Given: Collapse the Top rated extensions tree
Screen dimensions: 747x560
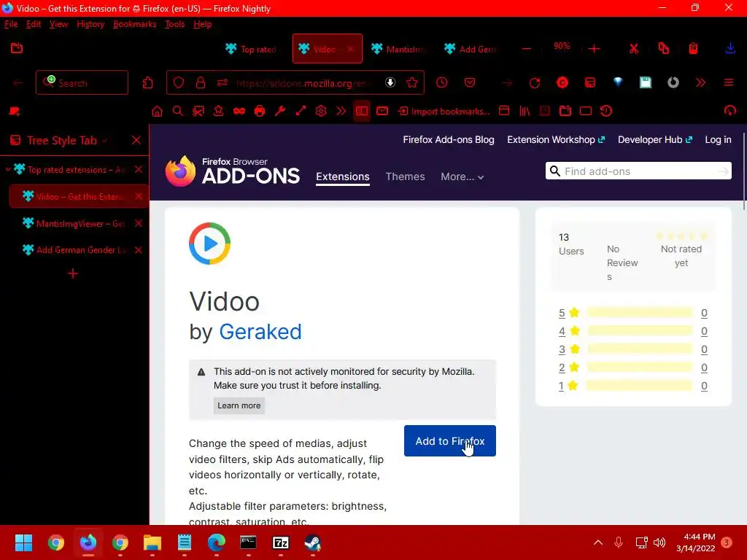Looking at the screenshot, I should point(7,169).
